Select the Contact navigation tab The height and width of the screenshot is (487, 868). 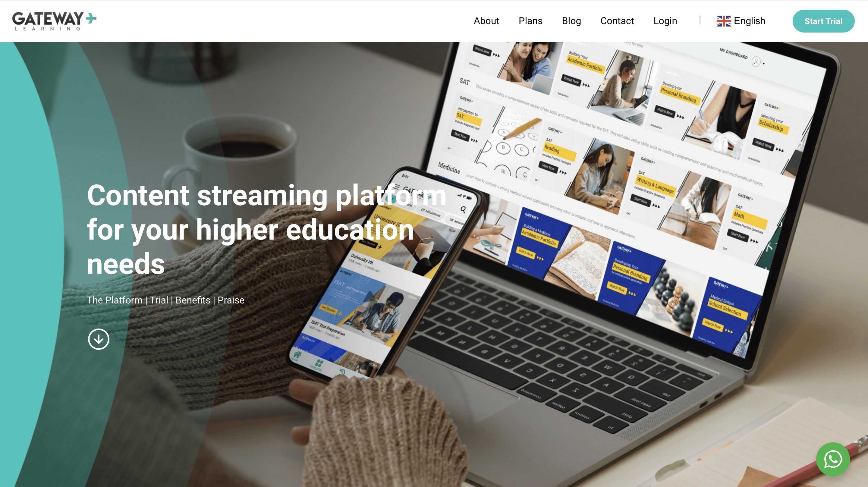pyautogui.click(x=617, y=21)
